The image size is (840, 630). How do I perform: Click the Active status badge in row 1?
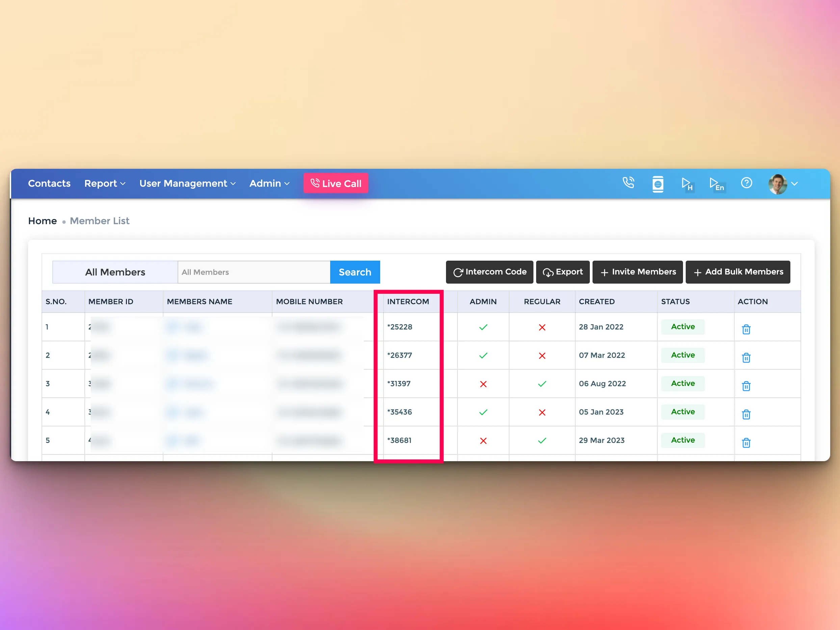point(682,326)
